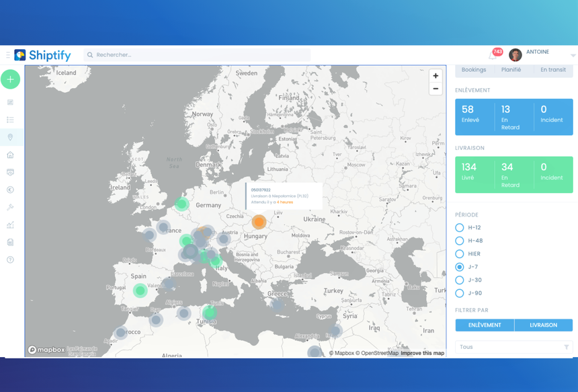The image size is (578, 392).
Task: Open the document report sidebar icon
Action: click(10, 242)
